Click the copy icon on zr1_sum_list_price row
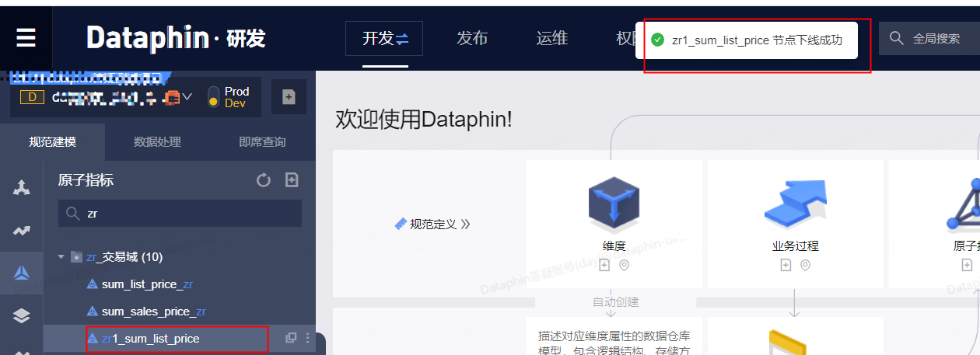The width and height of the screenshot is (980, 355). [291, 338]
